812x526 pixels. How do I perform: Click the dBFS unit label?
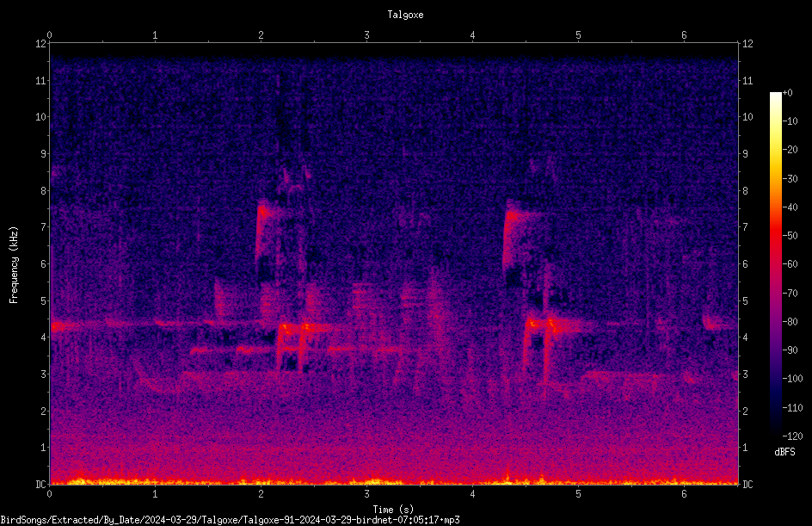pos(784,452)
